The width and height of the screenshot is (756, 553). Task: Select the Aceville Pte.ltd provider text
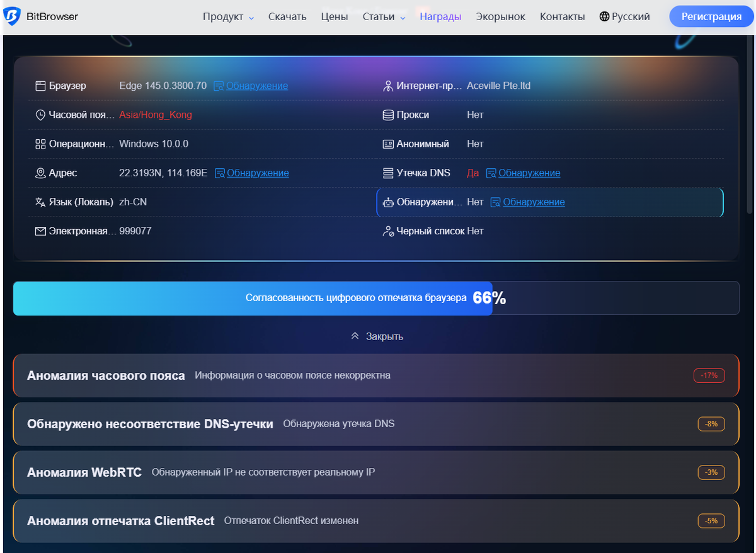(499, 86)
